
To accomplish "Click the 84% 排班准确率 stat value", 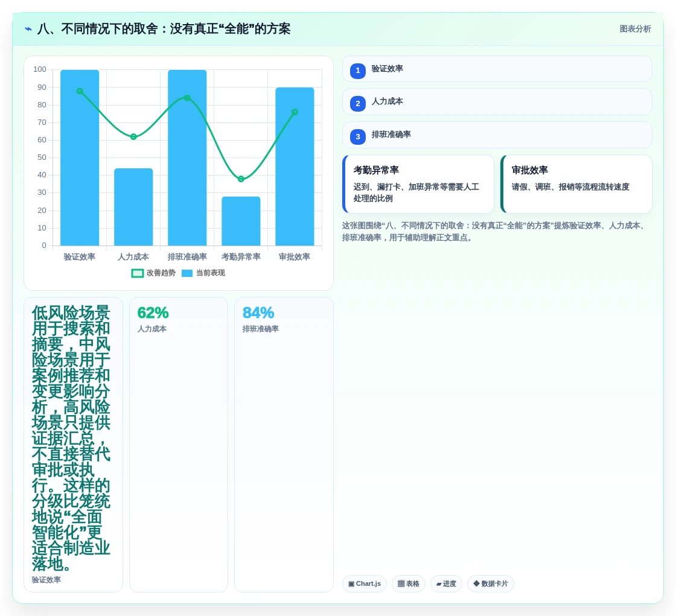I will pyautogui.click(x=258, y=313).
